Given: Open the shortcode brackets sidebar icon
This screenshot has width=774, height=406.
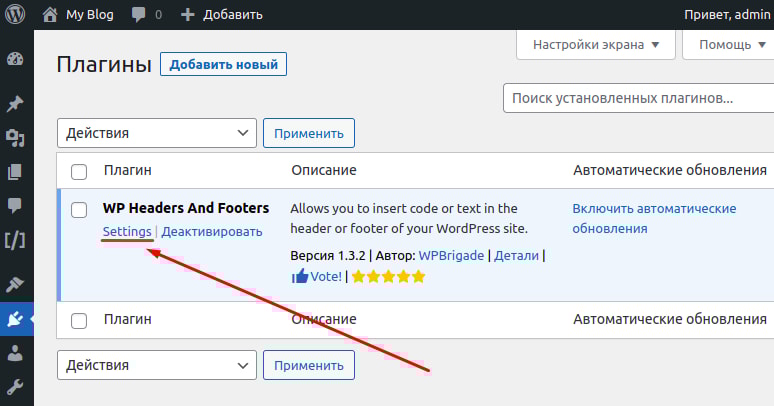Looking at the screenshot, I should point(15,241).
